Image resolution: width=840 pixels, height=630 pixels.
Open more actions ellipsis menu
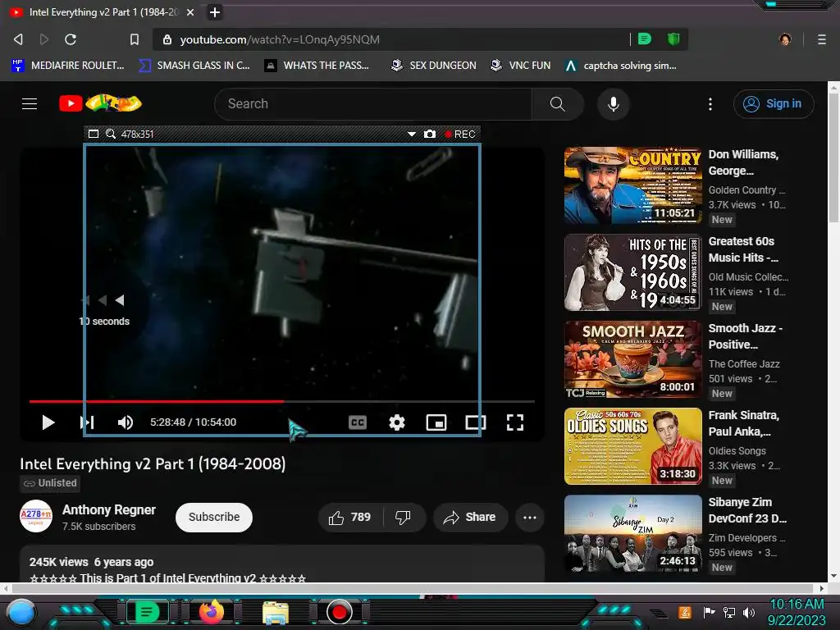(x=530, y=518)
